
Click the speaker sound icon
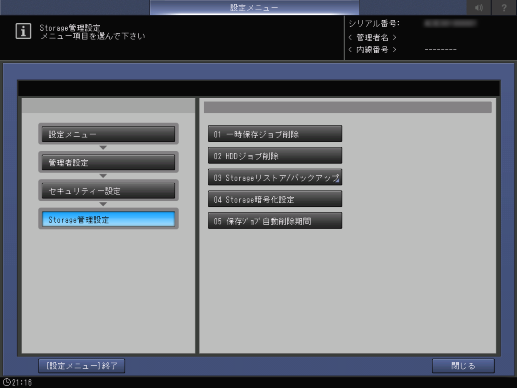point(479,7)
